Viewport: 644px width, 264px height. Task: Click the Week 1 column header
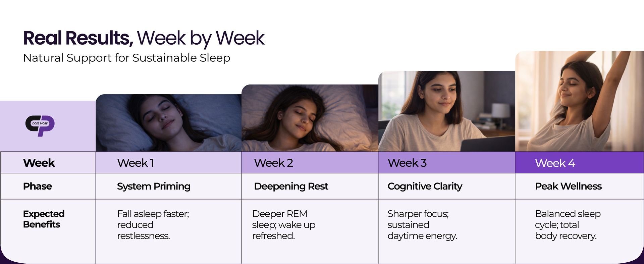click(168, 163)
